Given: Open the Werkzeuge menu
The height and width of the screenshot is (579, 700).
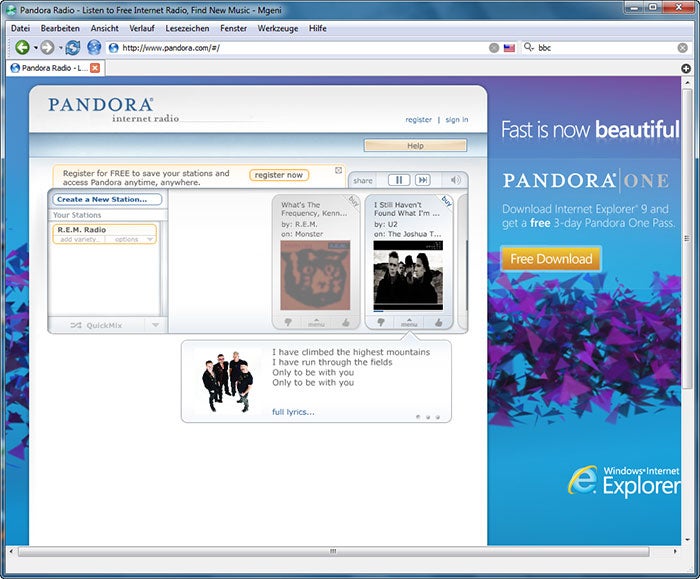Looking at the screenshot, I should pyautogui.click(x=278, y=28).
